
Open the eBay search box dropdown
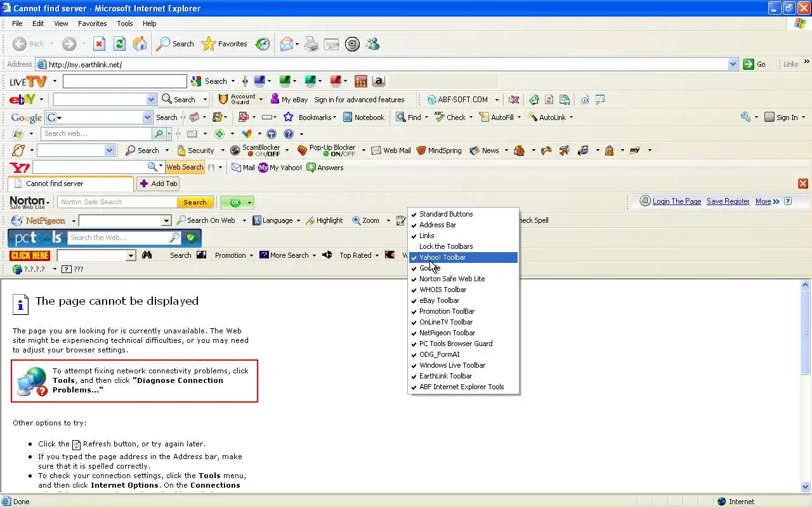151,99
